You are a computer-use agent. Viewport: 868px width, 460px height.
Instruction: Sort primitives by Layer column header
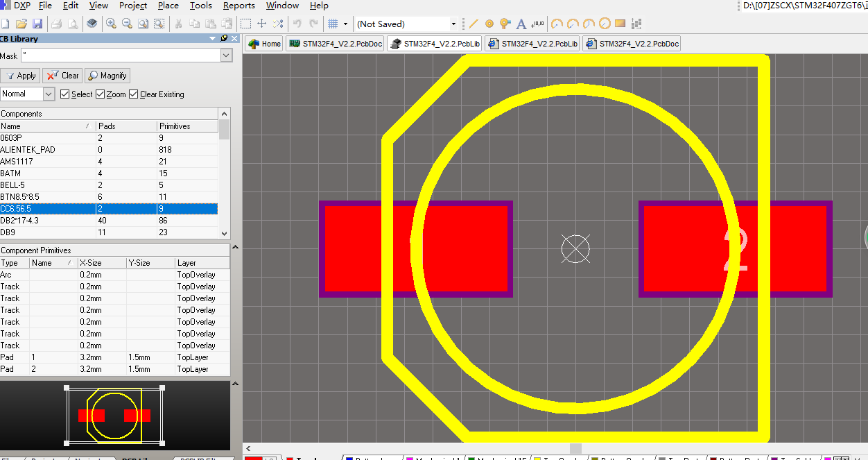pyautogui.click(x=202, y=263)
